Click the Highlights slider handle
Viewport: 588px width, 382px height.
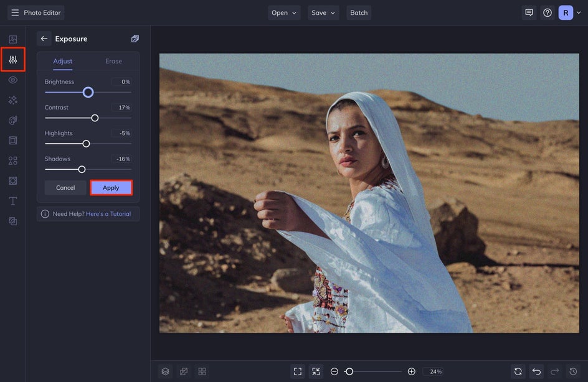point(86,144)
